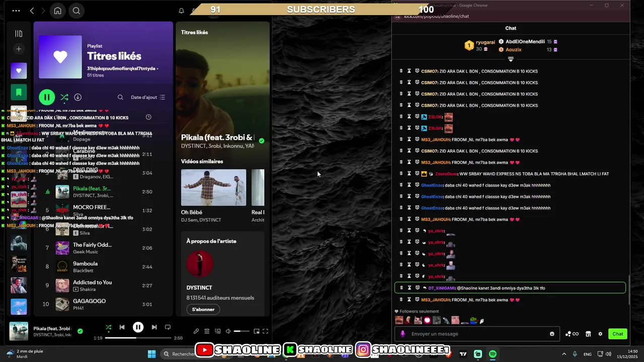
Task: Open the Real similar video thumbnail
Action: (258, 188)
